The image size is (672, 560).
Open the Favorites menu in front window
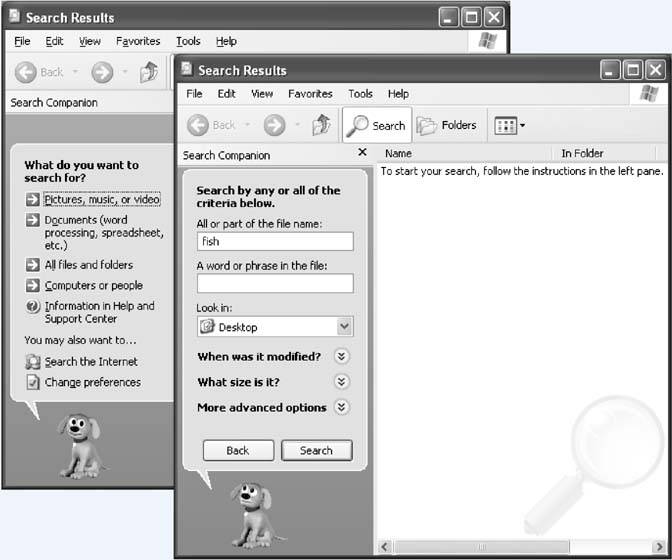click(x=310, y=94)
